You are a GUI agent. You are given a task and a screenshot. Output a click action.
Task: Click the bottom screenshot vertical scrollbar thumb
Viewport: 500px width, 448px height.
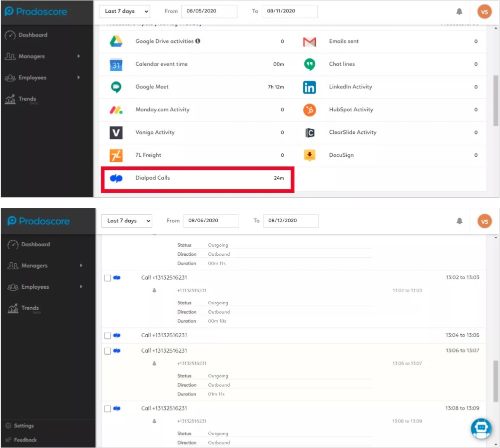(496, 381)
